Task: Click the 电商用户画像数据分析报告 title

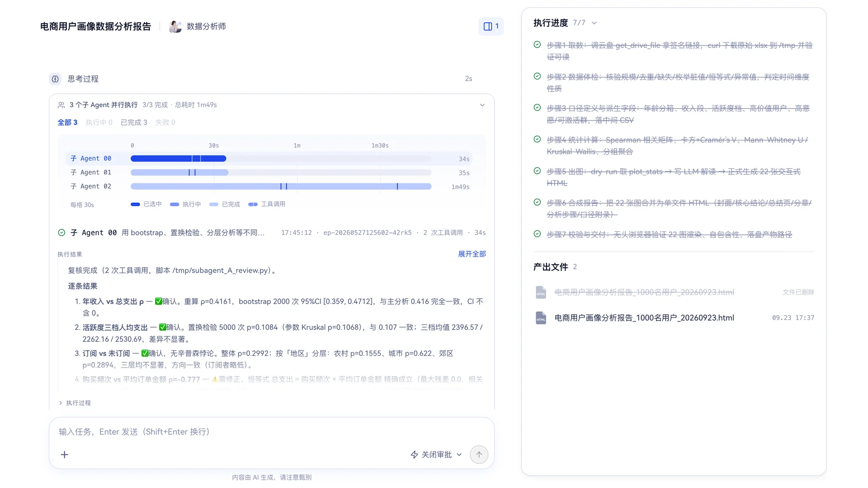Action: 95,27
